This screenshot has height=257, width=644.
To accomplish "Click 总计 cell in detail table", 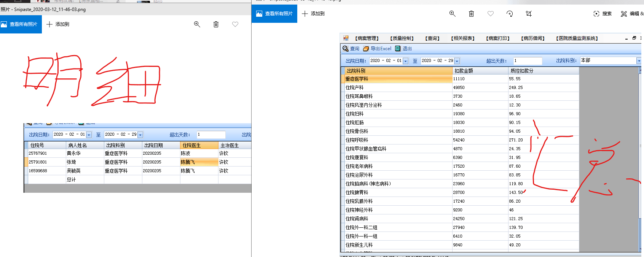I will [85, 180].
